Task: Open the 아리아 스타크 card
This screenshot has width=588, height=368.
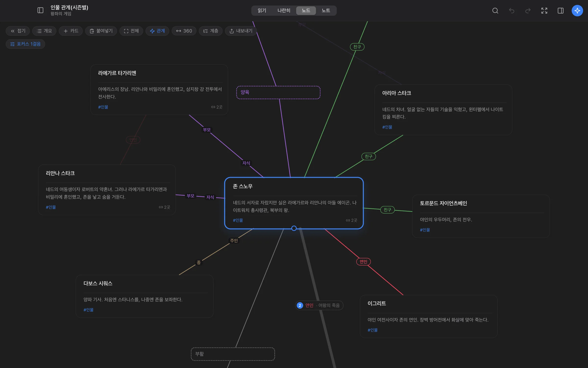Action: (443, 110)
